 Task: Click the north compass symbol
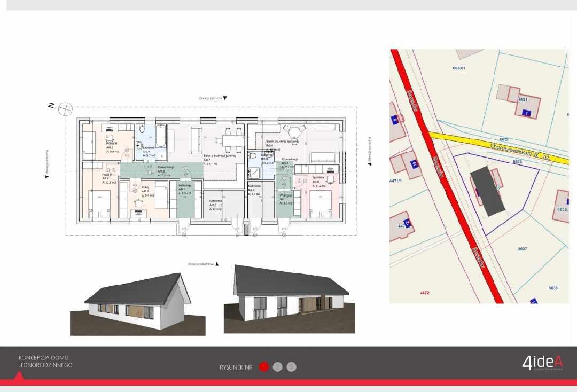pyautogui.click(x=65, y=109)
